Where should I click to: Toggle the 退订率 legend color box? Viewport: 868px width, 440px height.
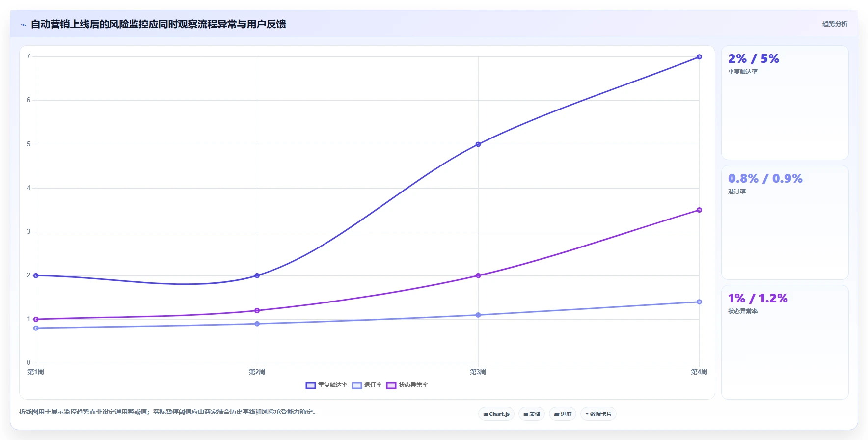356,385
